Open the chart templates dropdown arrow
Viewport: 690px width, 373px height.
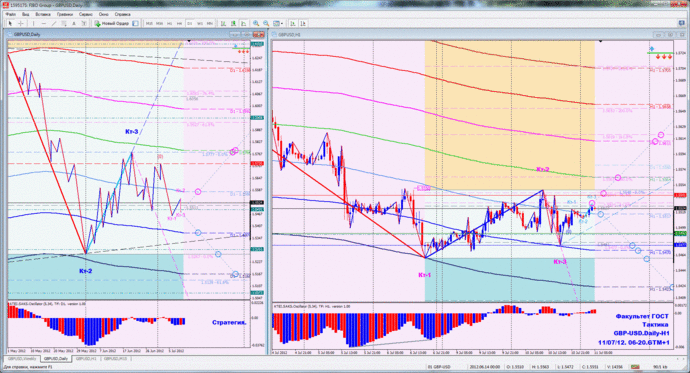(x=282, y=23)
